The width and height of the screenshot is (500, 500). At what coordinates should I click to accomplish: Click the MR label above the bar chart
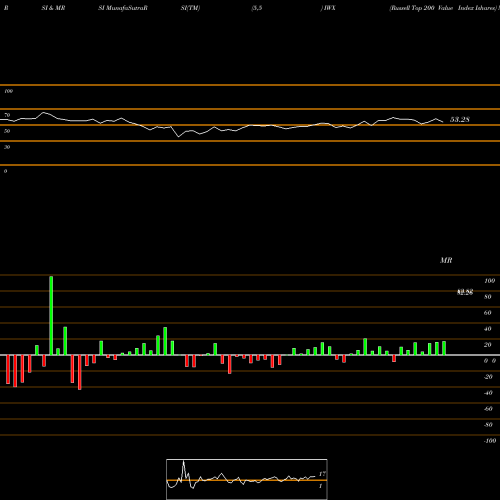point(446,260)
